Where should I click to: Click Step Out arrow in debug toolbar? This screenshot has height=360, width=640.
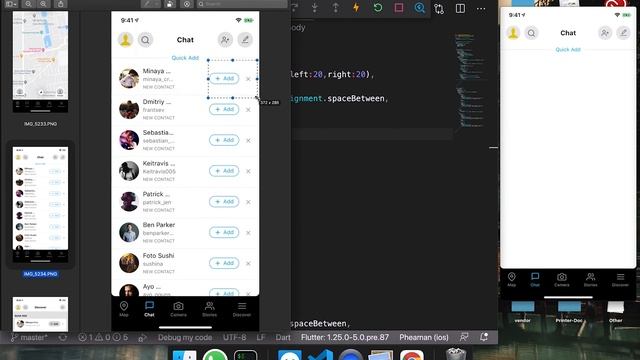click(336, 8)
